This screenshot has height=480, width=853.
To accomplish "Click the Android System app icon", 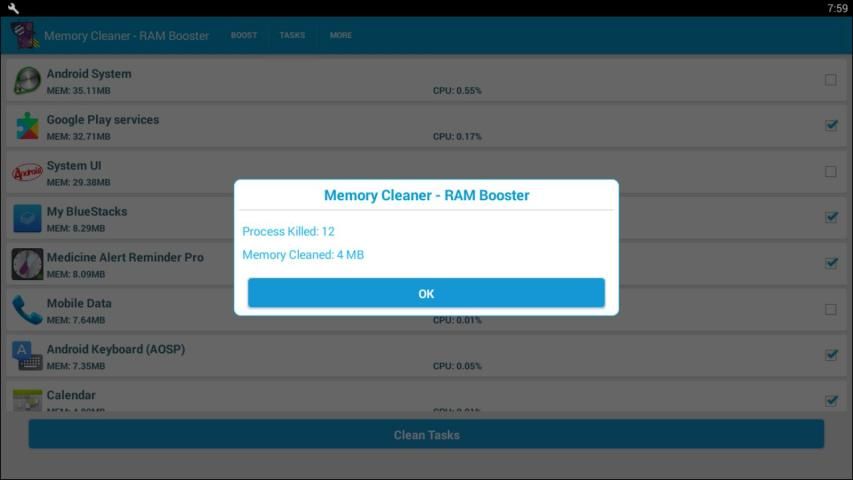I will coord(27,80).
